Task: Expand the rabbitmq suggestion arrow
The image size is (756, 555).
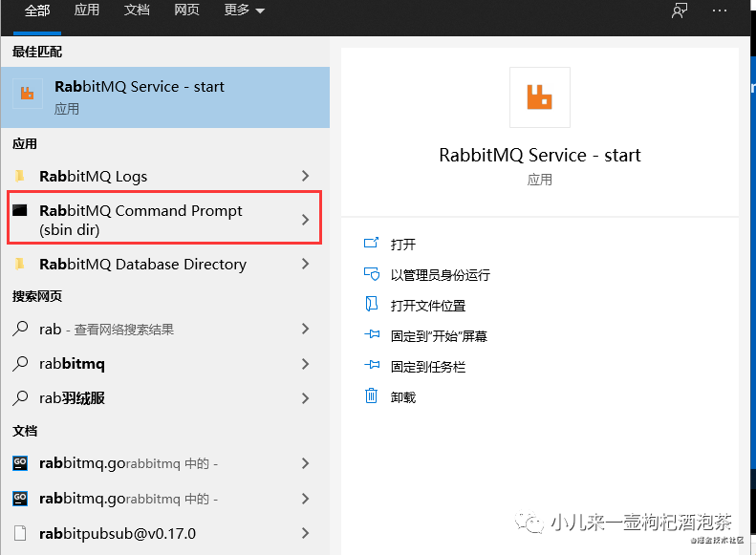Action: coord(305,364)
